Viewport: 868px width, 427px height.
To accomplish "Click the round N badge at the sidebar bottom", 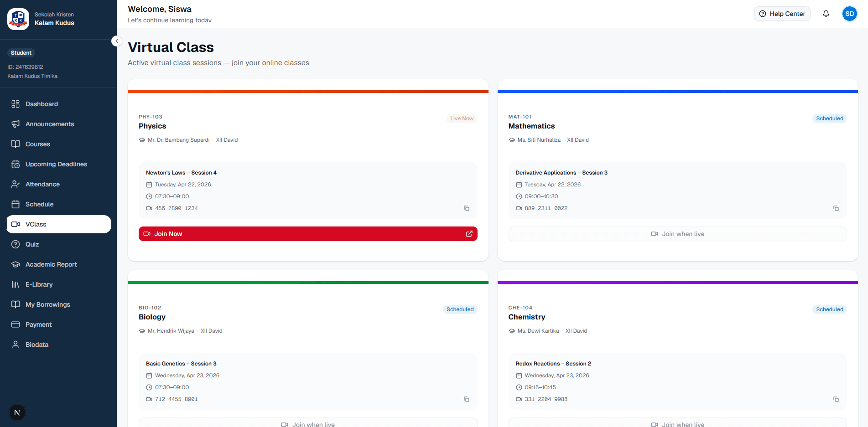I will point(17,412).
